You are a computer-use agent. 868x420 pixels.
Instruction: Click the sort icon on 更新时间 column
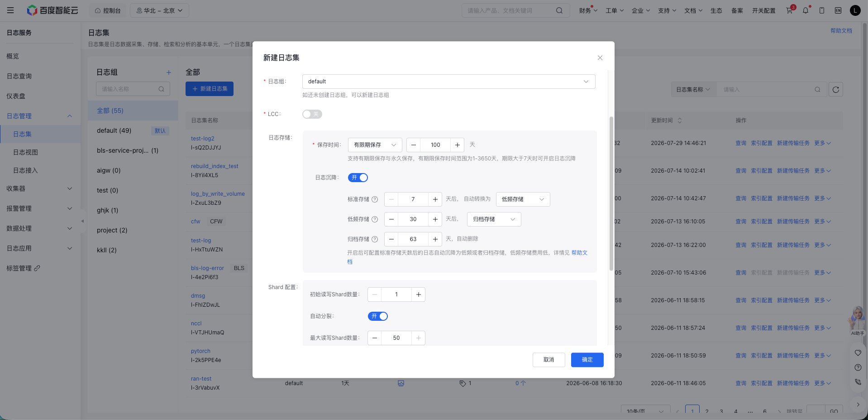pyautogui.click(x=679, y=121)
